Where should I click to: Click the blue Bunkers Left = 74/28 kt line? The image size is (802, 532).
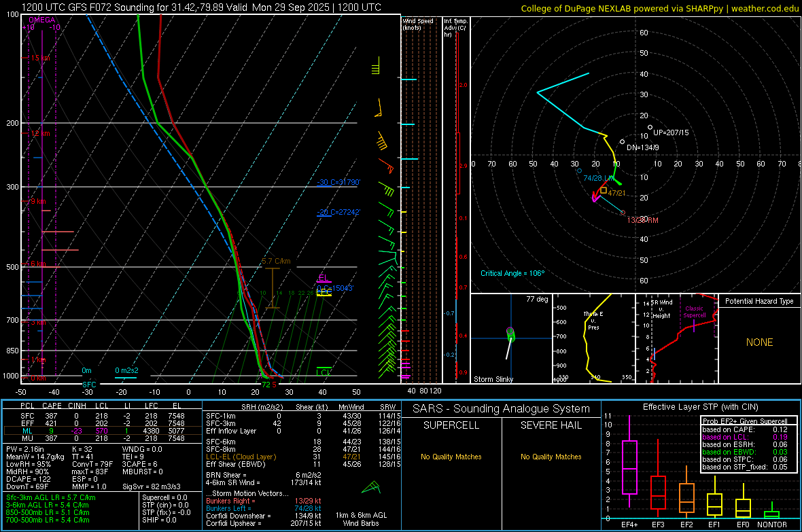(264, 508)
